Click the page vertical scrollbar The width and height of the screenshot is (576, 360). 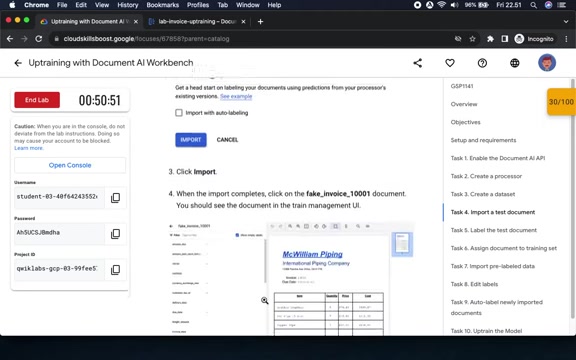click(573, 198)
